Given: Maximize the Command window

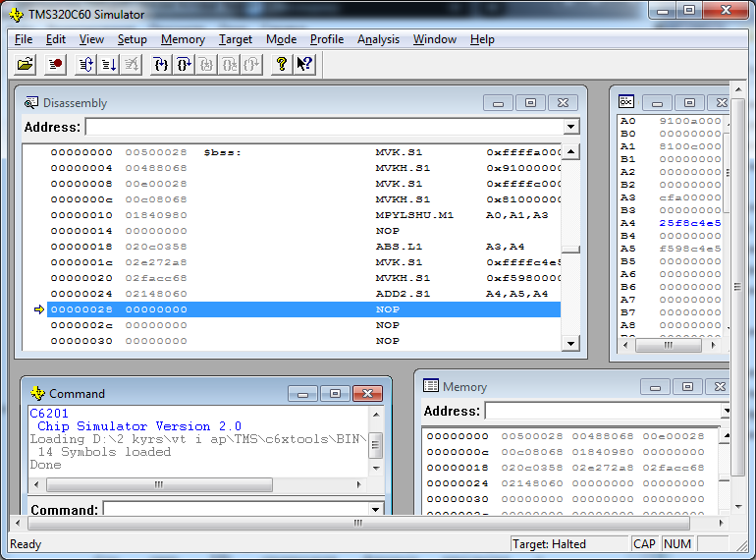Looking at the screenshot, I should click(335, 394).
